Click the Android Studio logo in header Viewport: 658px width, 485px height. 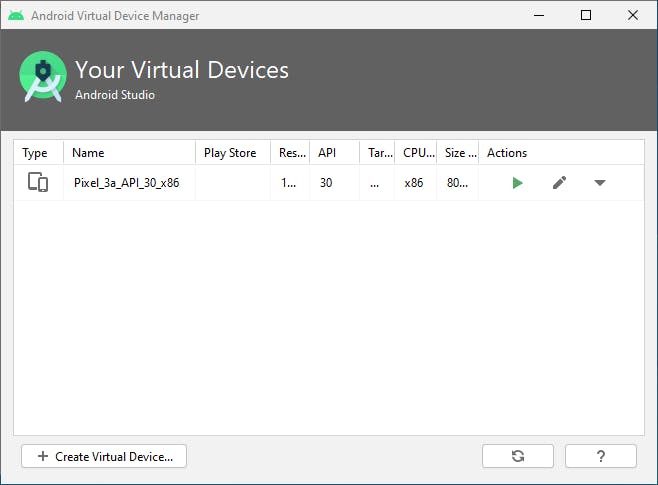coord(43,77)
